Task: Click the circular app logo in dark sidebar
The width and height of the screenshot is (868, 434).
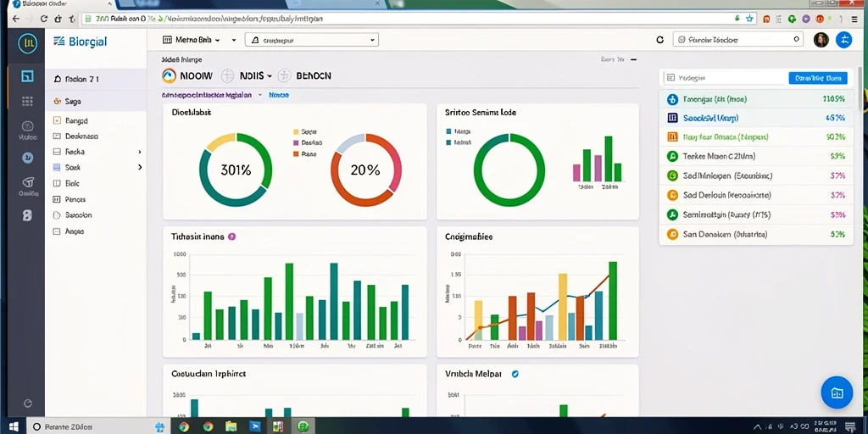Action: (27, 43)
